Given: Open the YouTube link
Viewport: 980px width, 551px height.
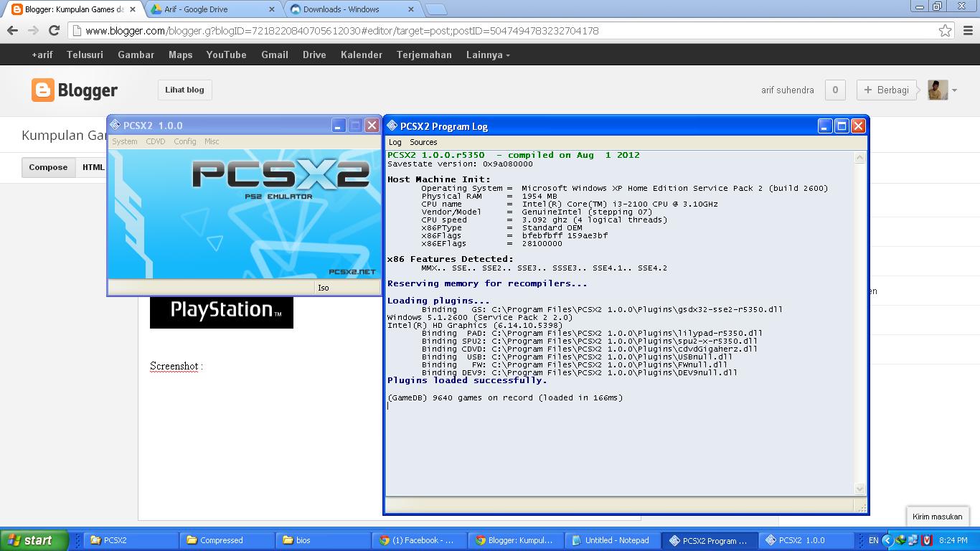Looking at the screenshot, I should click(x=227, y=55).
